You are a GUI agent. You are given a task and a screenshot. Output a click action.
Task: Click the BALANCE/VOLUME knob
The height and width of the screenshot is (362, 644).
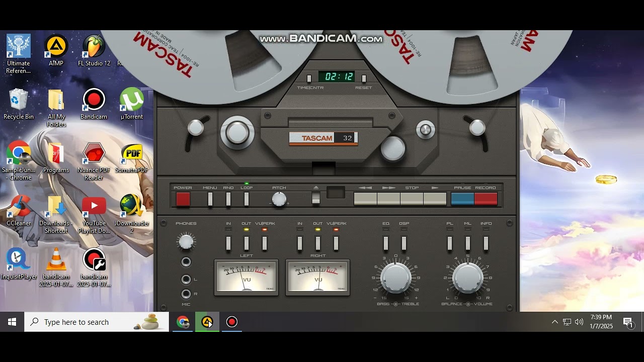click(468, 278)
